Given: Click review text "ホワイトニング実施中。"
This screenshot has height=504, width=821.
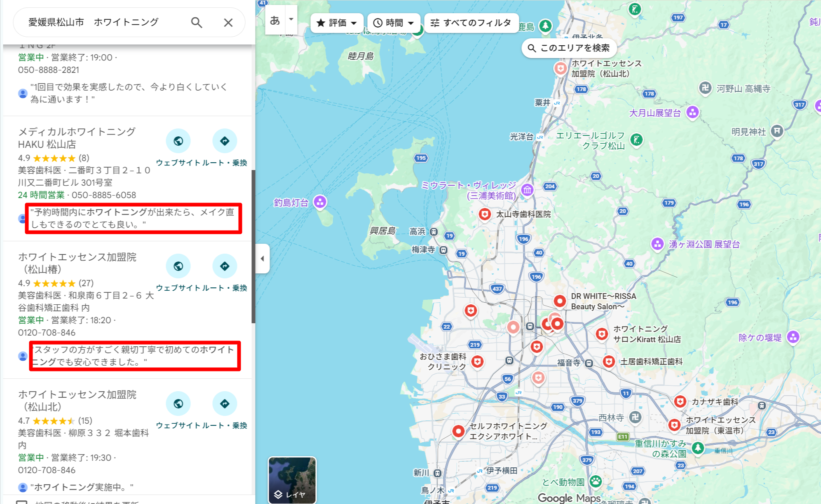Looking at the screenshot, I should point(82,487).
